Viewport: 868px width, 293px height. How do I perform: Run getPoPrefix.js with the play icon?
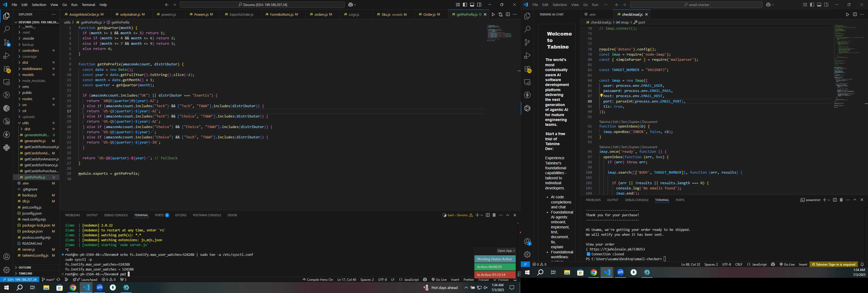point(493,14)
